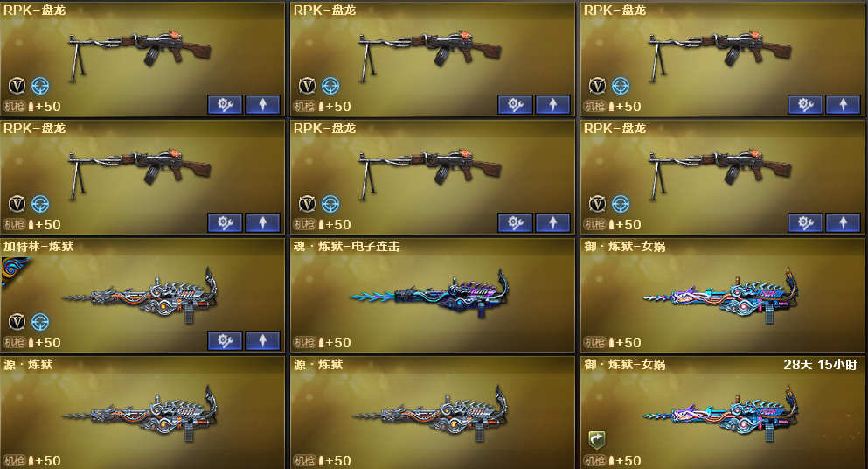The width and height of the screenshot is (868, 469).
Task: Click the 机枪 tag on 魂·炼狱-电子连击 card
Action: tap(304, 343)
